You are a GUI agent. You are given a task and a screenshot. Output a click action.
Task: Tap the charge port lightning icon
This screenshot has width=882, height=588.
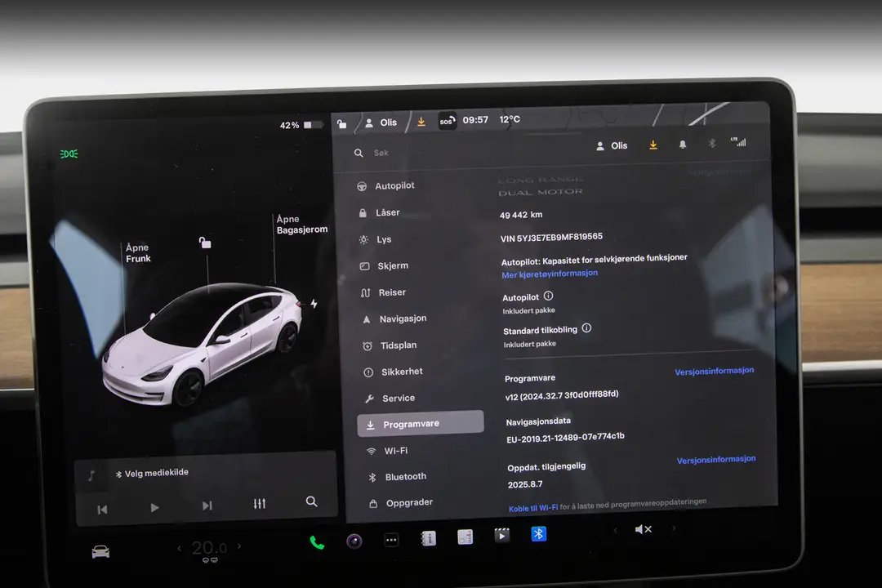tap(314, 304)
